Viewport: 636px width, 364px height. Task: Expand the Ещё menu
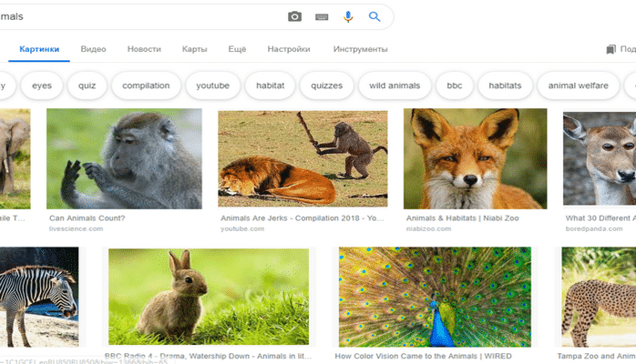[x=237, y=49]
